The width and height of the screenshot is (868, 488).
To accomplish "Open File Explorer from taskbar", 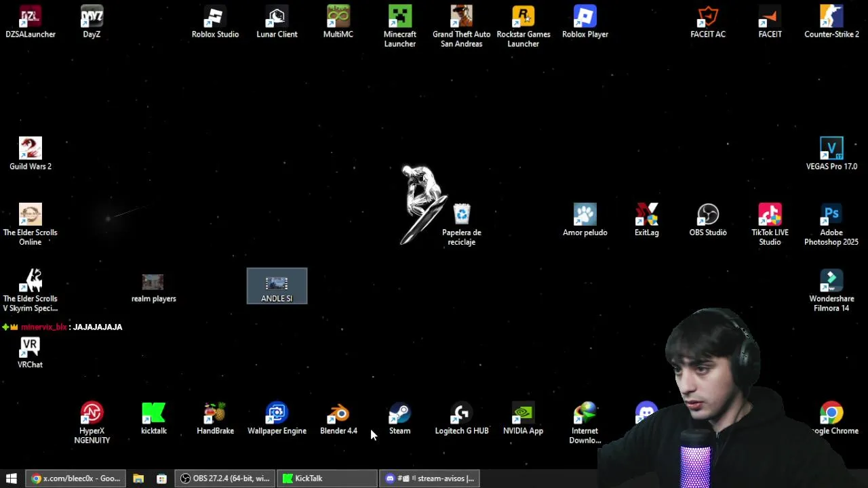I will coord(138,479).
